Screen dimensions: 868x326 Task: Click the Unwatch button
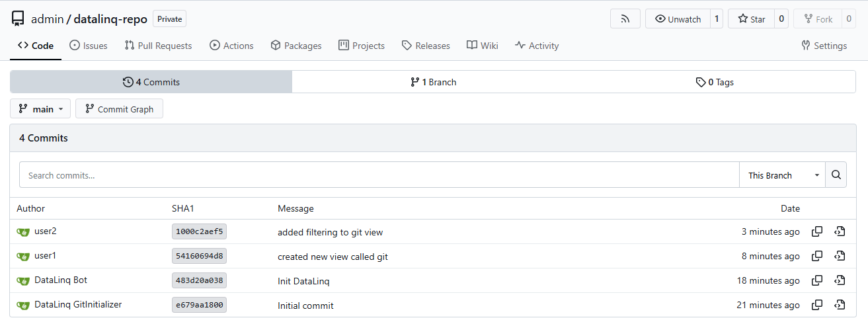point(678,19)
